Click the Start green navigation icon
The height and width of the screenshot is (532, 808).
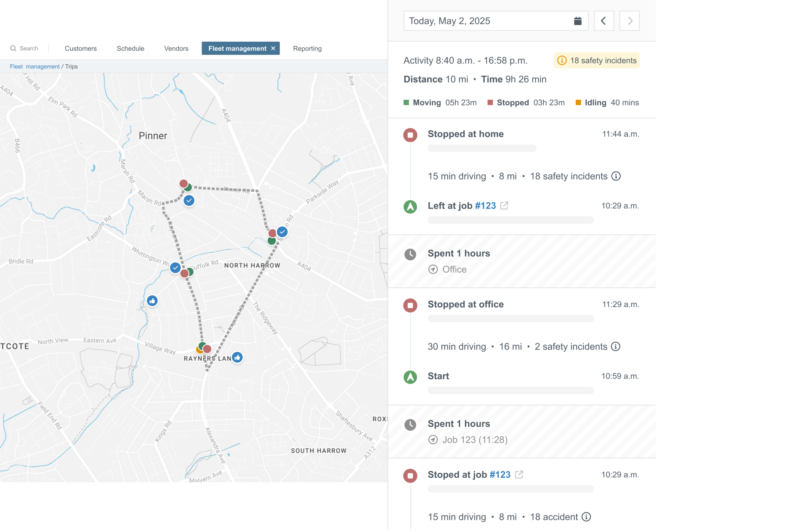click(x=410, y=377)
